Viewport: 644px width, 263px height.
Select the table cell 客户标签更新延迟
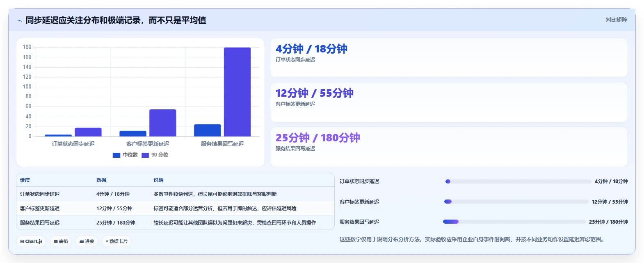(x=40, y=209)
